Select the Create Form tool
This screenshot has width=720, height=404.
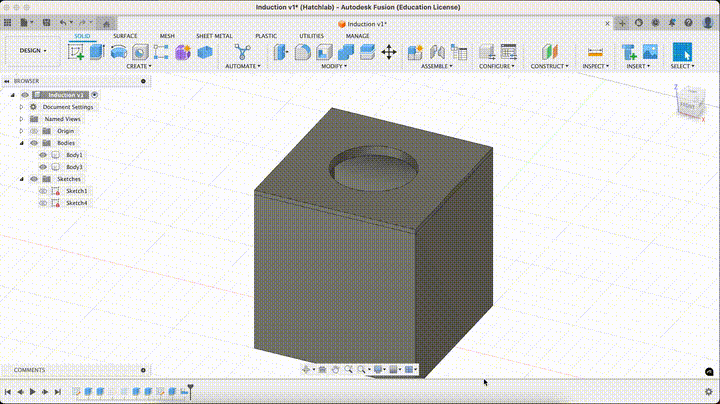tap(183, 52)
